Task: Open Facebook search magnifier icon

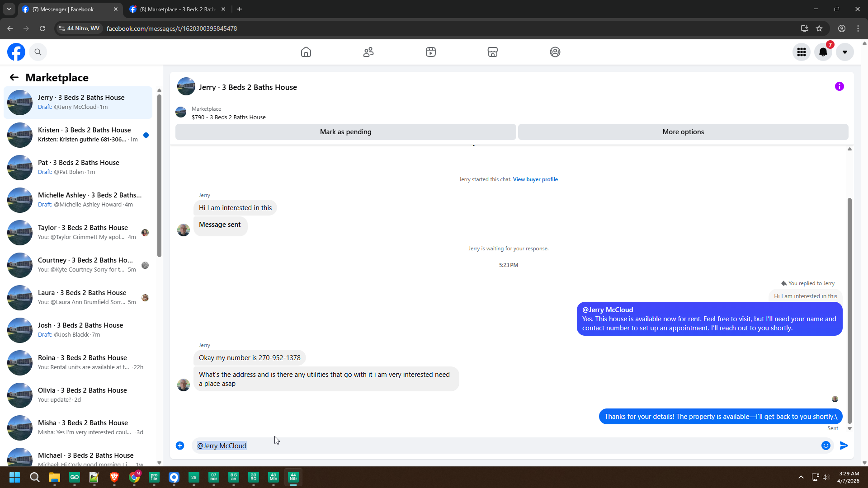Action: point(38,52)
